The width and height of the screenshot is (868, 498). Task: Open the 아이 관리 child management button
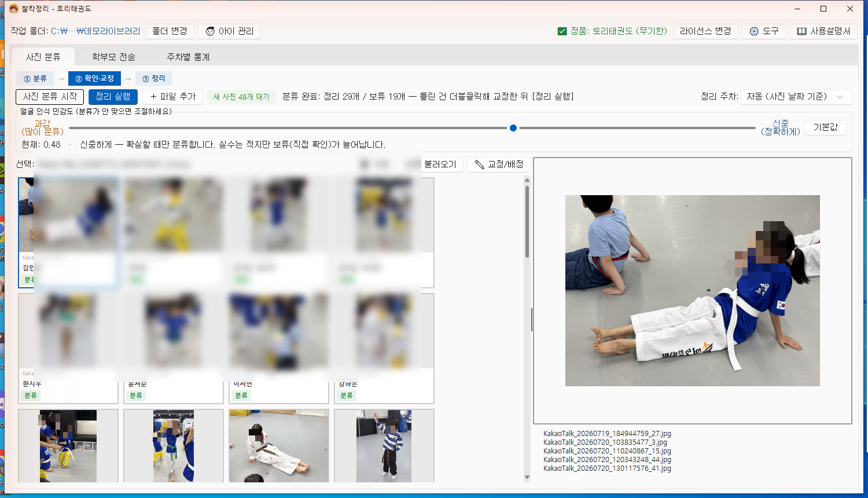229,31
